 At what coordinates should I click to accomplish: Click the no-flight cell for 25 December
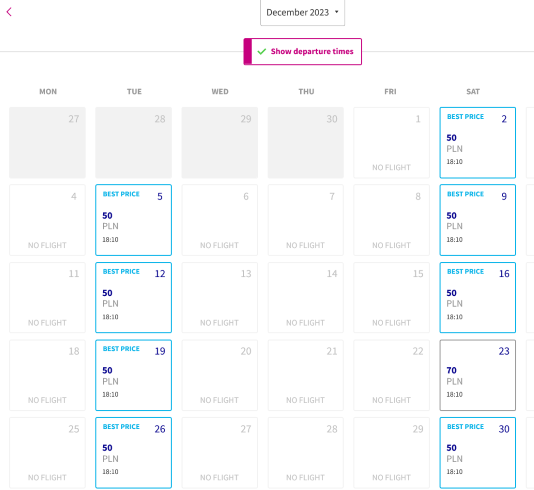[x=47, y=453]
